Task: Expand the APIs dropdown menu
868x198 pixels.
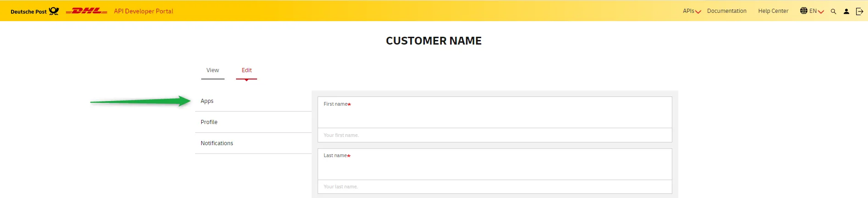Action: pos(692,11)
